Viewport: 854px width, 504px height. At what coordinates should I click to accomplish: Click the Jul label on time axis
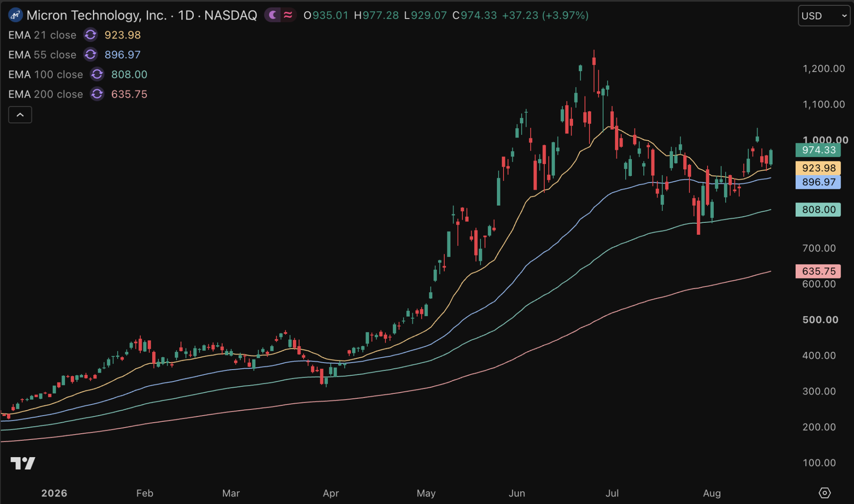[612, 493]
